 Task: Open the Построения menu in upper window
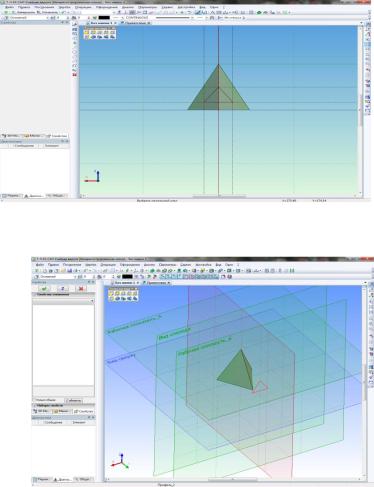pos(44,7)
